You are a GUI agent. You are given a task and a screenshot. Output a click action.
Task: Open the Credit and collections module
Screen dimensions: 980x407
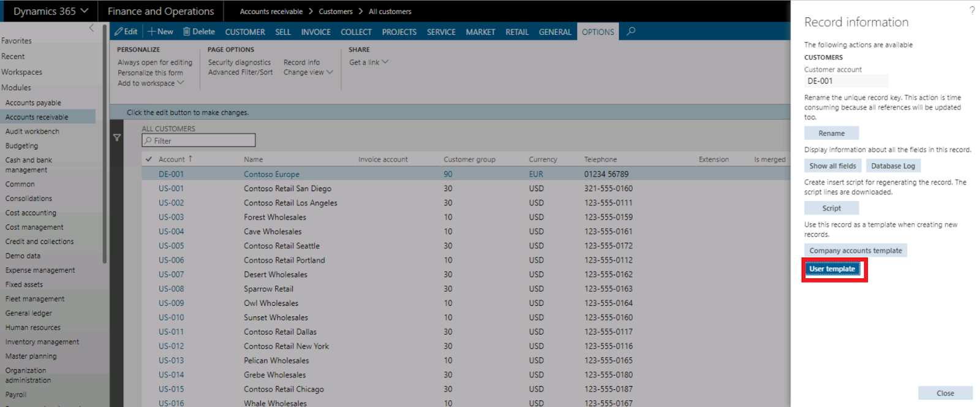(x=39, y=242)
